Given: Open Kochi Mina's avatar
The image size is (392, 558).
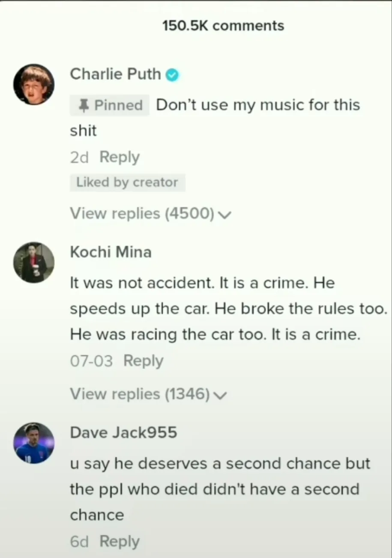Looking at the screenshot, I should pos(34,262).
